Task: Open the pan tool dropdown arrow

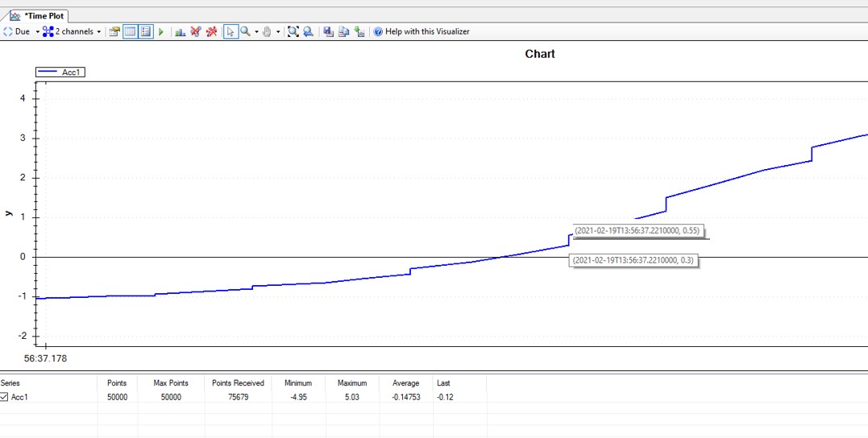Action: [278, 32]
